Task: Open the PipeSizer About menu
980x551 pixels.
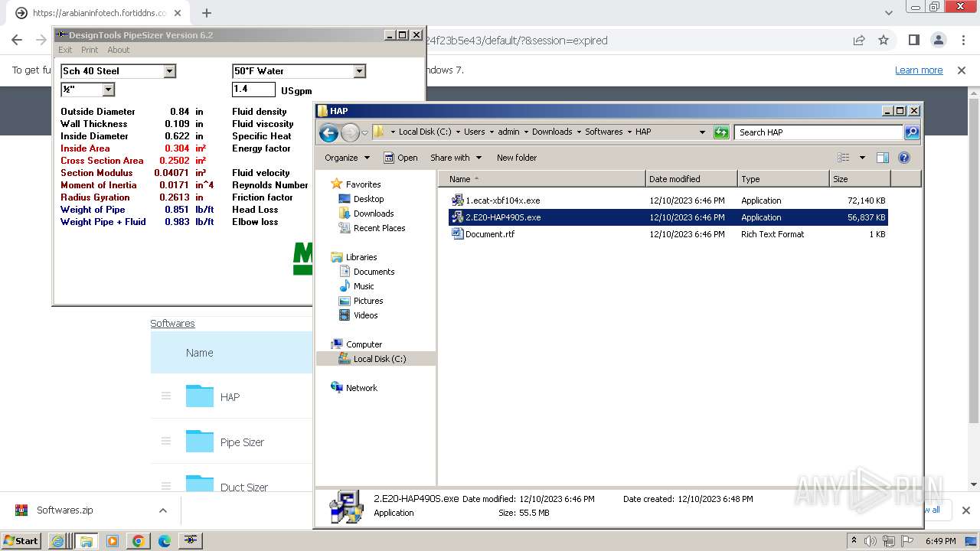Action: coord(118,50)
